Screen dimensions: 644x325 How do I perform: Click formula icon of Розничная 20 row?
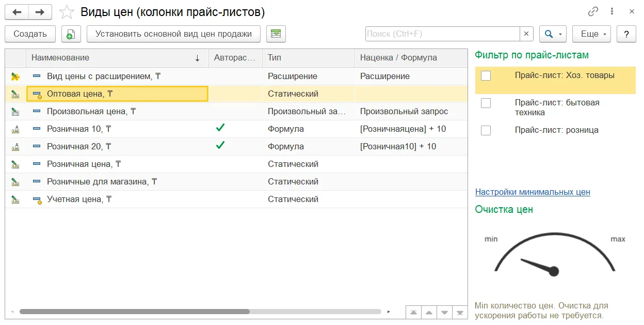[15, 147]
